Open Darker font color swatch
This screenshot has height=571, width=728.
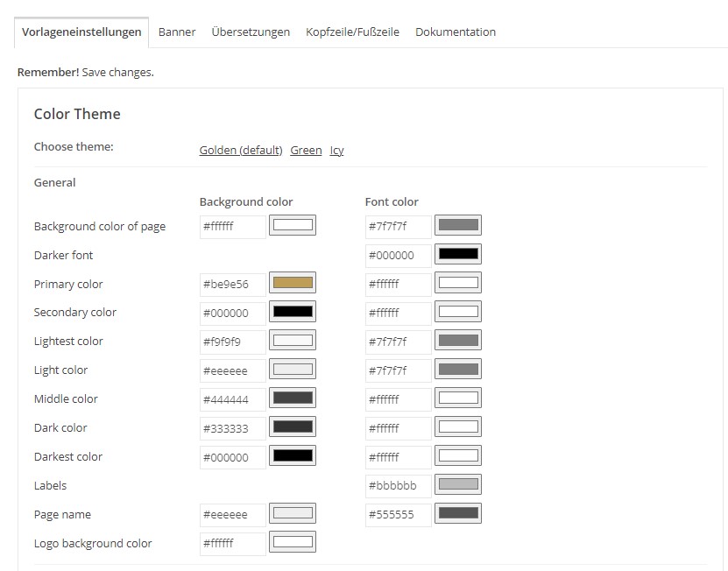[x=458, y=254]
